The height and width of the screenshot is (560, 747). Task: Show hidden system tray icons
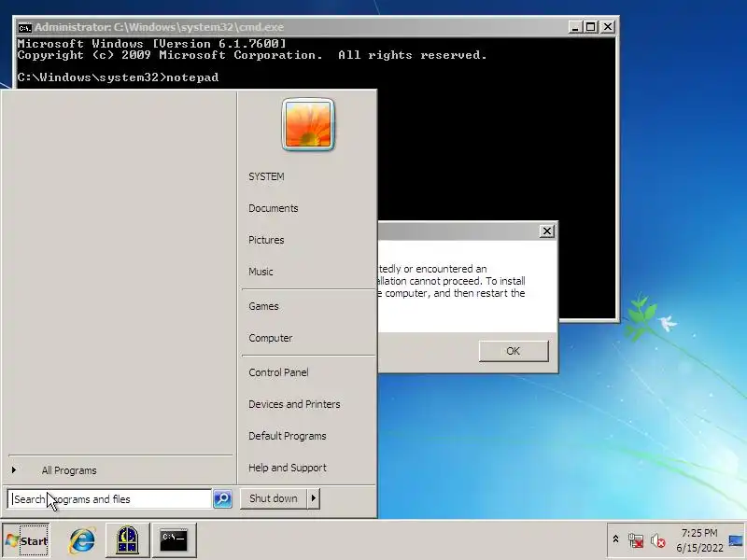point(615,539)
